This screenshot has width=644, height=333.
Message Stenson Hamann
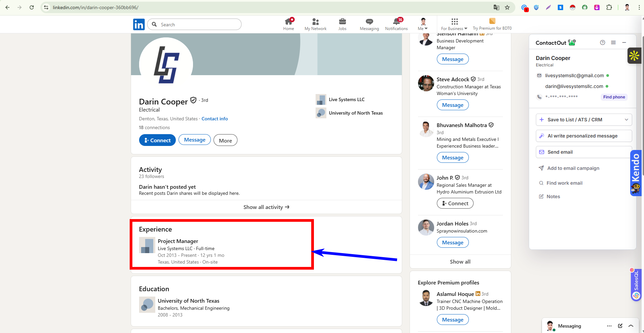pos(453,59)
